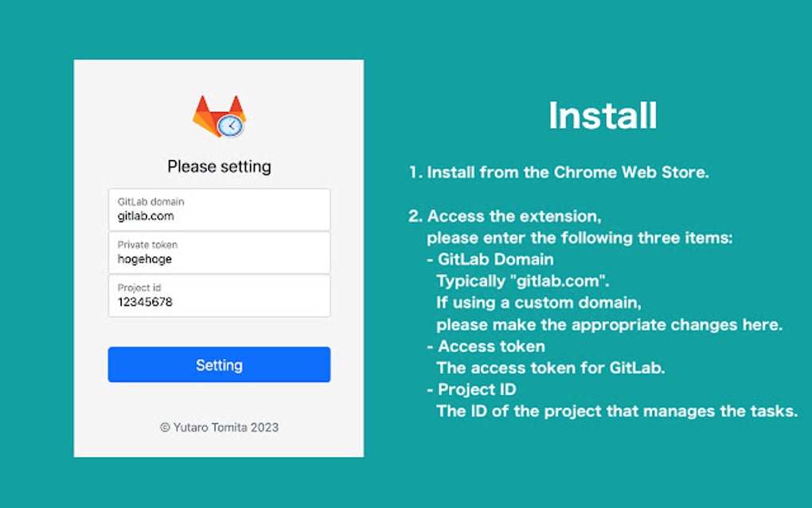Select the clock badge on the GitLab logo
812x508 pixels.
tap(231, 127)
